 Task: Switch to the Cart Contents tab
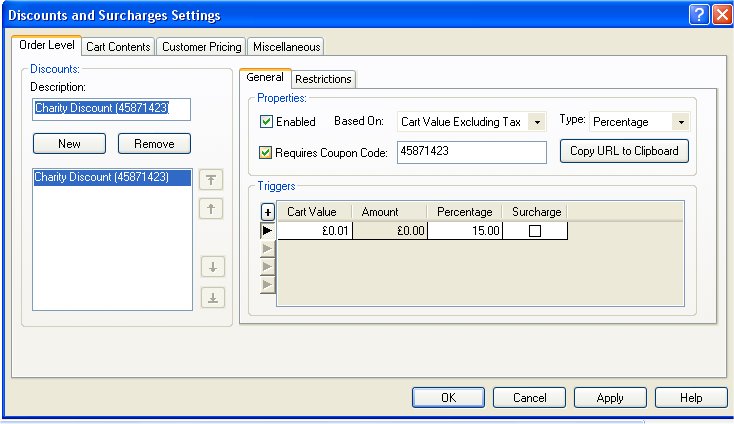(118, 47)
